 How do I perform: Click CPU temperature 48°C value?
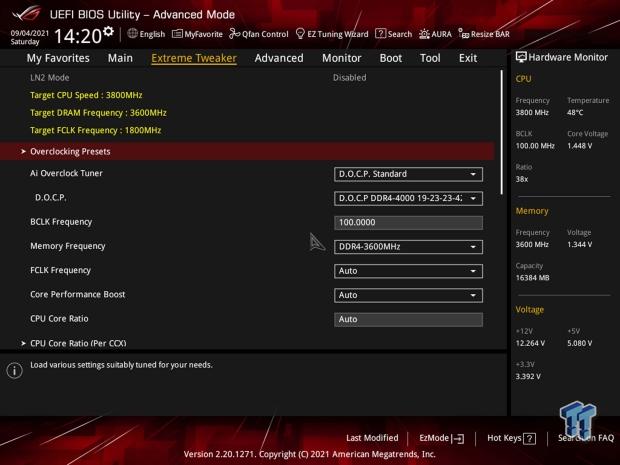[x=575, y=113]
